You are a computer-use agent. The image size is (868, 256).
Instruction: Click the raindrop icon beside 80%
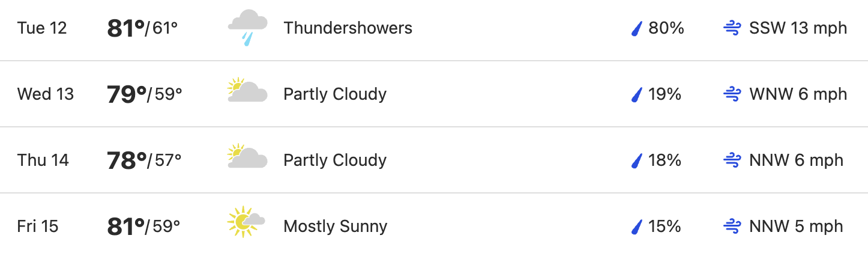(x=637, y=28)
